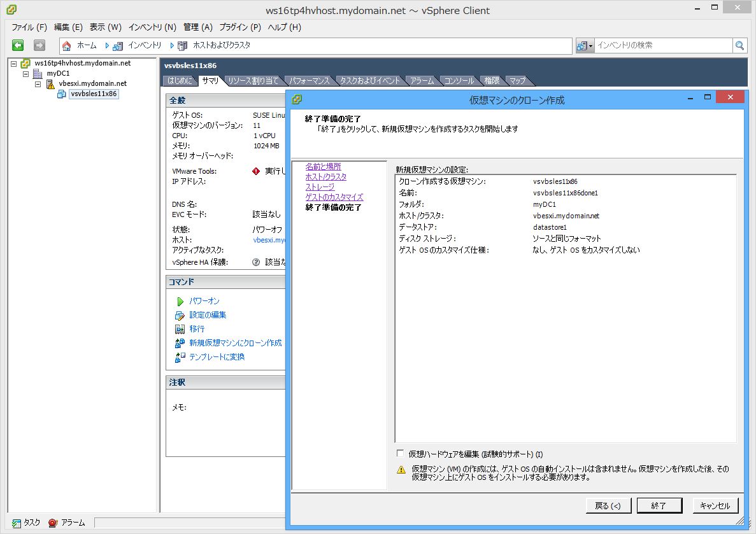The image size is (756, 534).
Task: Switch to the パフォーマンス tab
Action: coord(309,80)
